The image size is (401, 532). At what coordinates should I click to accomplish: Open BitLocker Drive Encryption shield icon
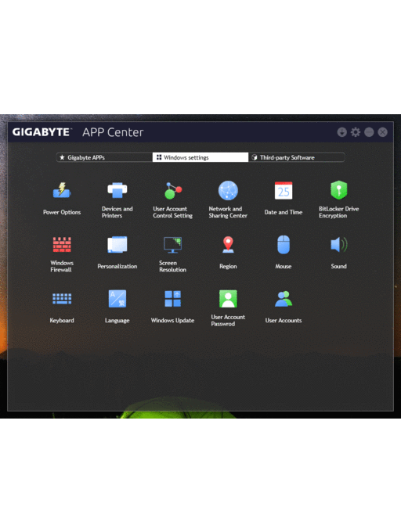(x=339, y=190)
